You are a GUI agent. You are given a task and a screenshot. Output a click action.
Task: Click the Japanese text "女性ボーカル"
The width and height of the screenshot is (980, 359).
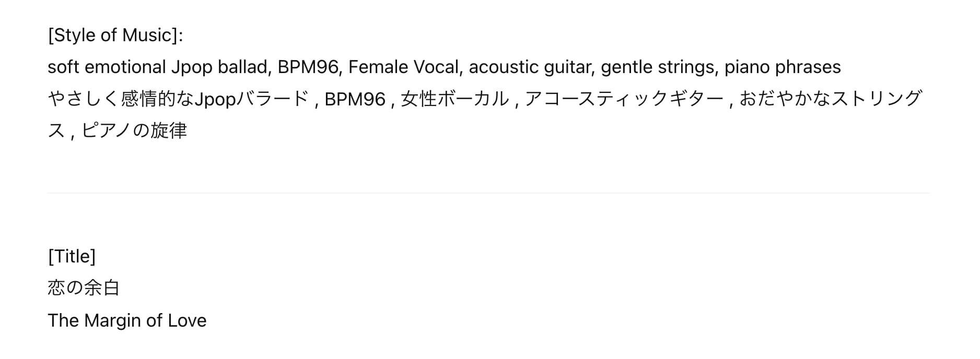[454, 99]
